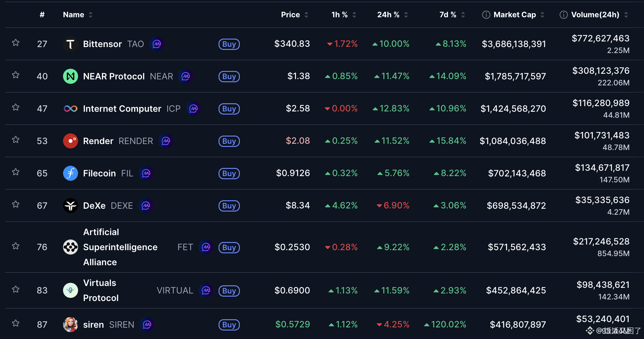
Task: Click the Bittensor TAO coin logo
Action: coord(71,44)
